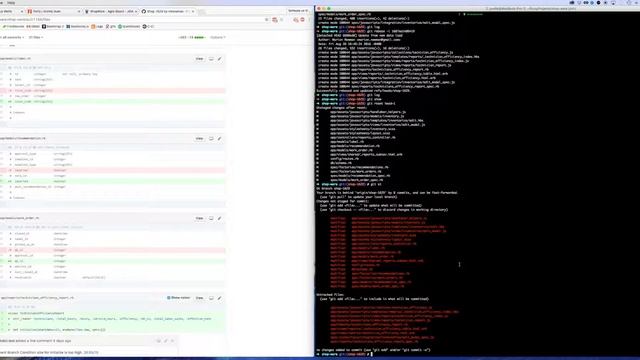Enable the Show notes checkbox
The width and height of the screenshot is (640, 360).
pyautogui.click(x=169, y=298)
